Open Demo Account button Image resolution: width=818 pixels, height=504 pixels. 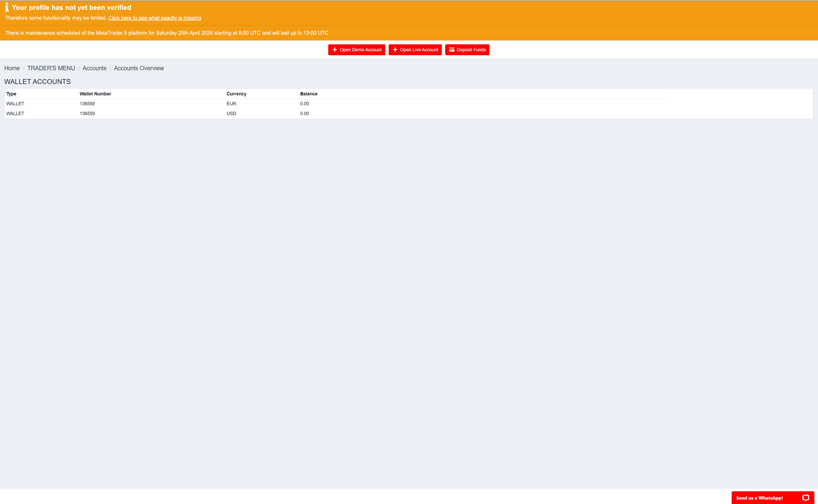pos(357,50)
